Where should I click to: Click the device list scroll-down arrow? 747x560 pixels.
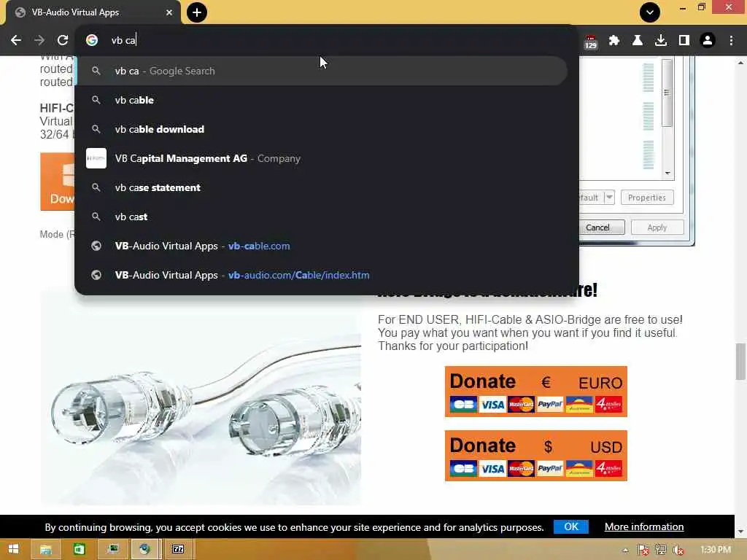pos(667,174)
